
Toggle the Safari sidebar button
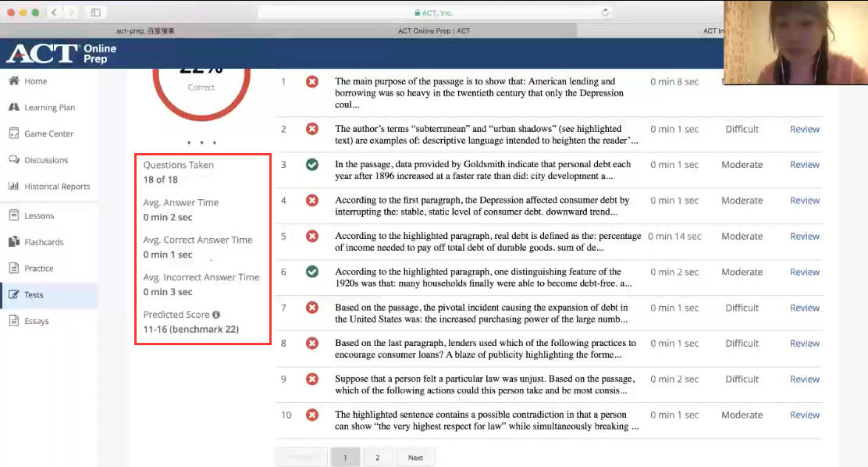[96, 12]
